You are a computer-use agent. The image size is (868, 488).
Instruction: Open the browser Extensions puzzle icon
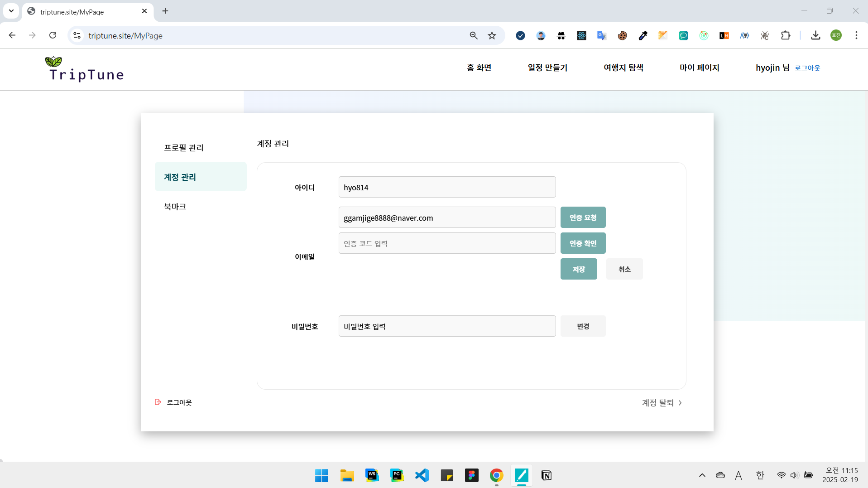[x=786, y=35]
